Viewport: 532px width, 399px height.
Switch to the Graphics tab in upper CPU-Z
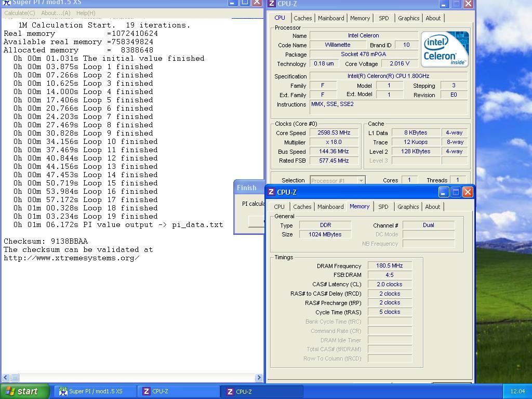[x=408, y=18]
